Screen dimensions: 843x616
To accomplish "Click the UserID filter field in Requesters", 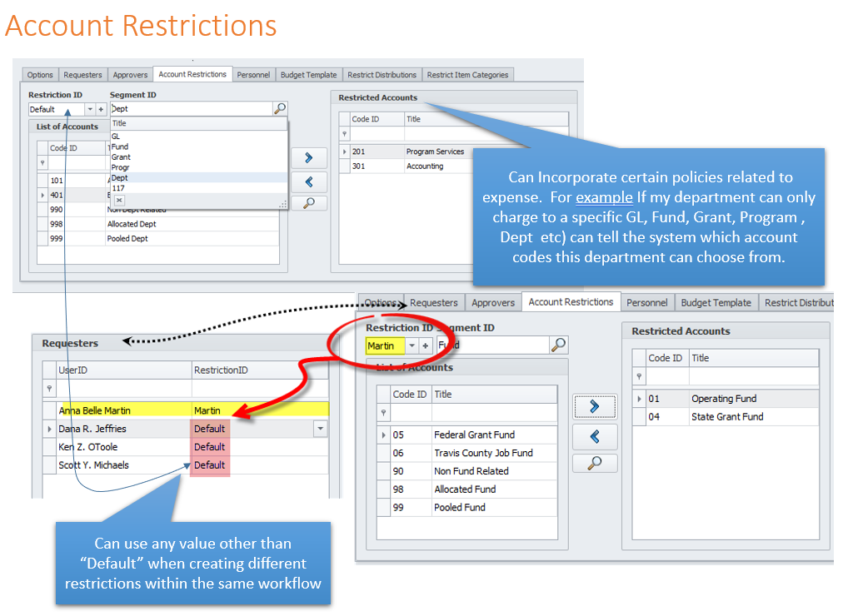I will pos(123,389).
